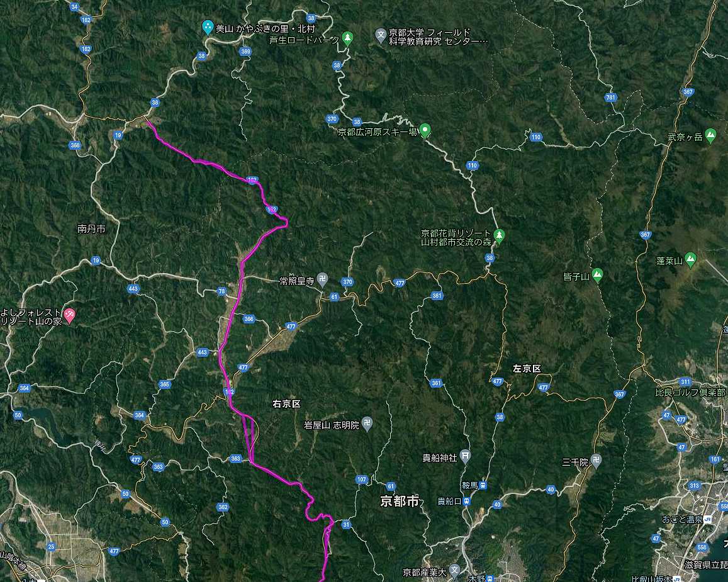Image resolution: width=728 pixels, height=582 pixels.
Task: Click the 京都花背リゾート park icon
Action: (x=499, y=236)
